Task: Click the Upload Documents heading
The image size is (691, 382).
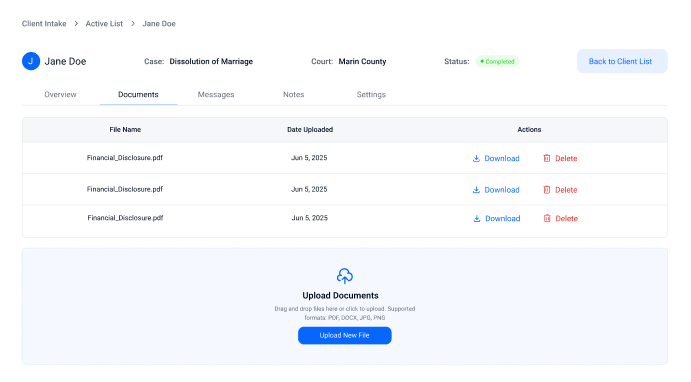Action: (x=340, y=296)
